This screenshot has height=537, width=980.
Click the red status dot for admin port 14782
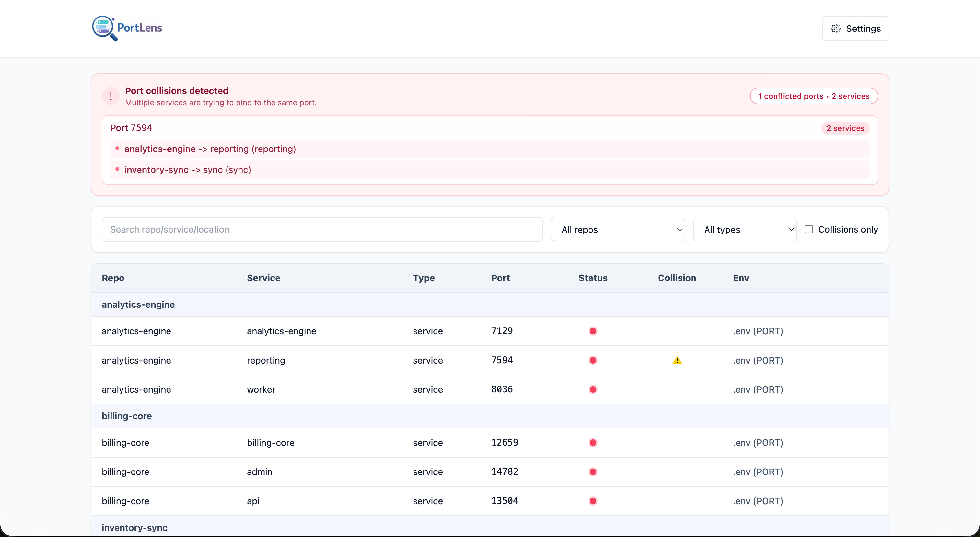click(x=593, y=472)
